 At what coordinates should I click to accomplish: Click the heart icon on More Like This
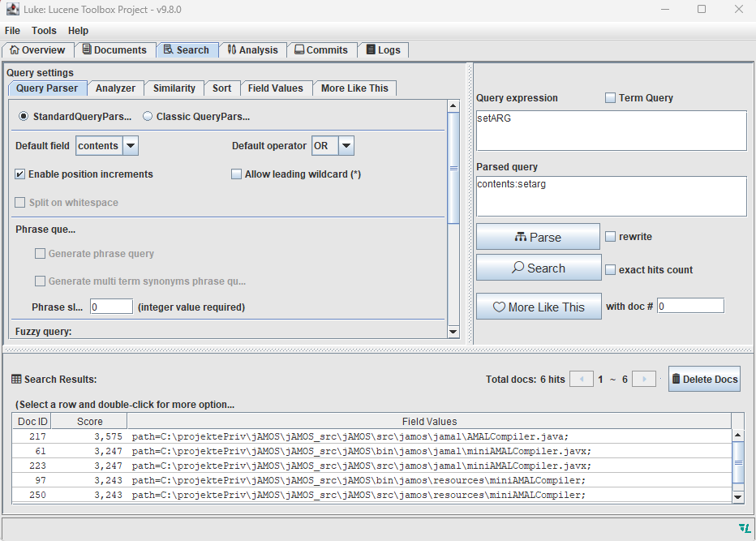501,307
